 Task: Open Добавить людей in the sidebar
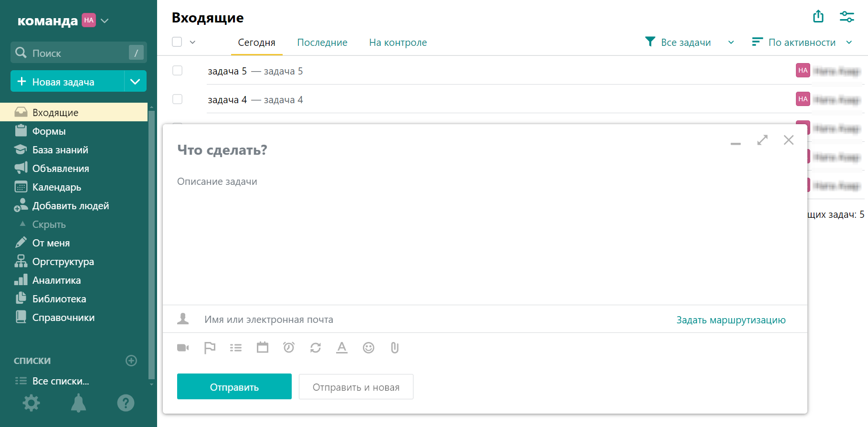[x=74, y=205]
